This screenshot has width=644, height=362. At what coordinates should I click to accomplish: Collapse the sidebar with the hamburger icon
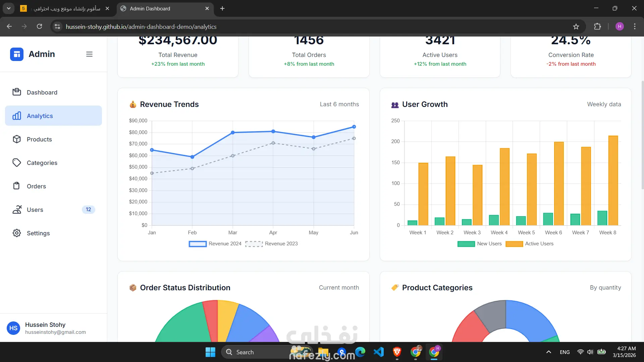click(x=89, y=54)
